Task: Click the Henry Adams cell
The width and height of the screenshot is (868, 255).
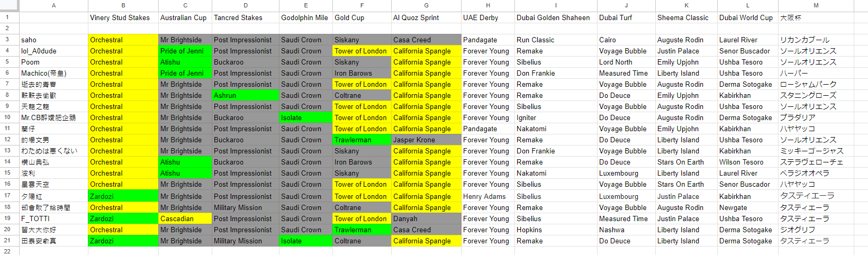Action: pyautogui.click(x=487, y=196)
